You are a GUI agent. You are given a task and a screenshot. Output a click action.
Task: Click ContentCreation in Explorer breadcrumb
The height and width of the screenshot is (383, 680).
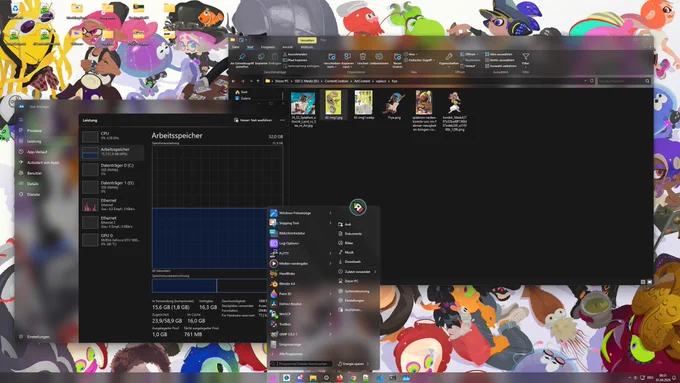(x=336, y=81)
